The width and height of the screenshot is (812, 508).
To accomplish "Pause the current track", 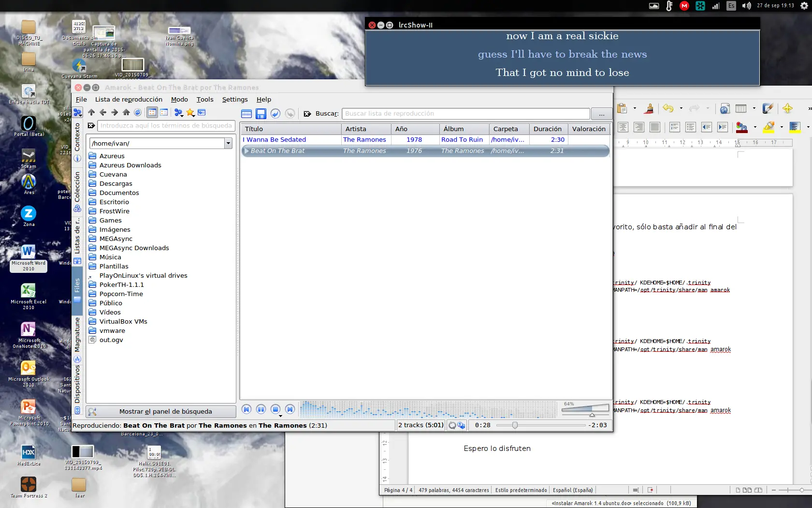I will coord(261,409).
